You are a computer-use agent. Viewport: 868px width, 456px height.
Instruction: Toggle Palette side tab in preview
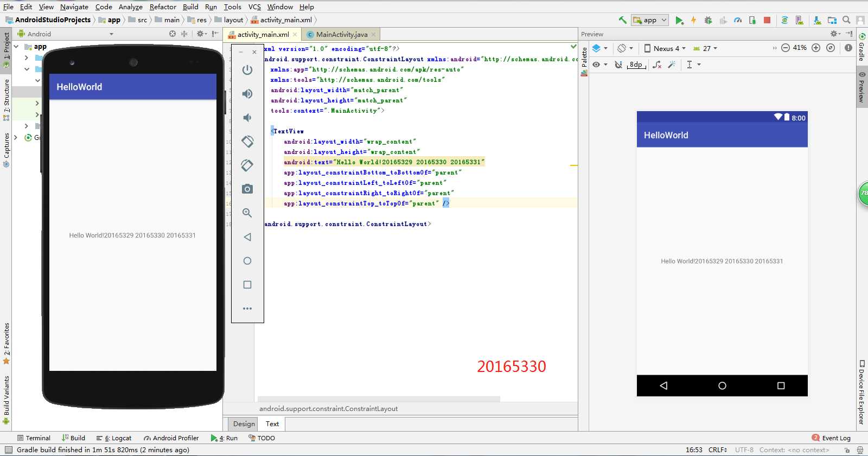tap(584, 61)
